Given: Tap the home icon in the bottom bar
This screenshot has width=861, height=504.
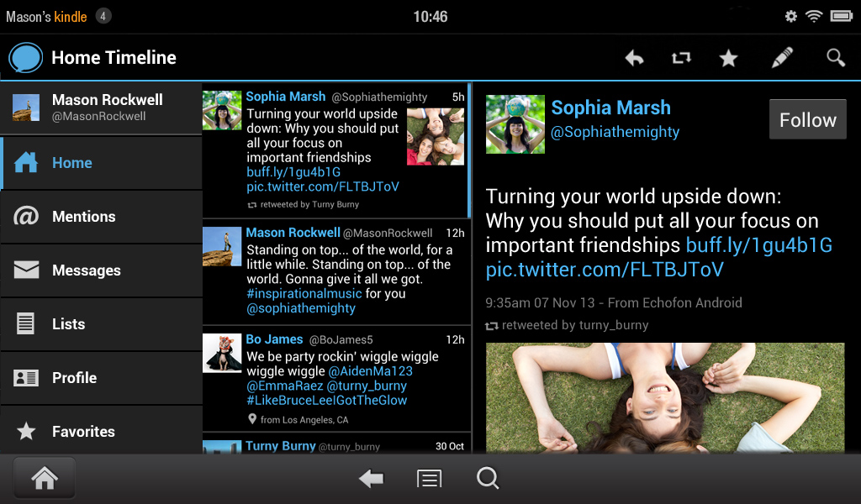Looking at the screenshot, I should 44,477.
